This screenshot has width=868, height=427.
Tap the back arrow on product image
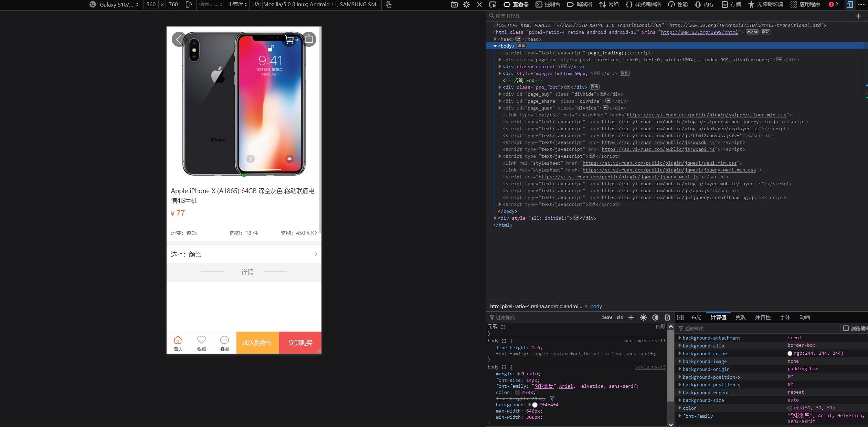coord(179,39)
